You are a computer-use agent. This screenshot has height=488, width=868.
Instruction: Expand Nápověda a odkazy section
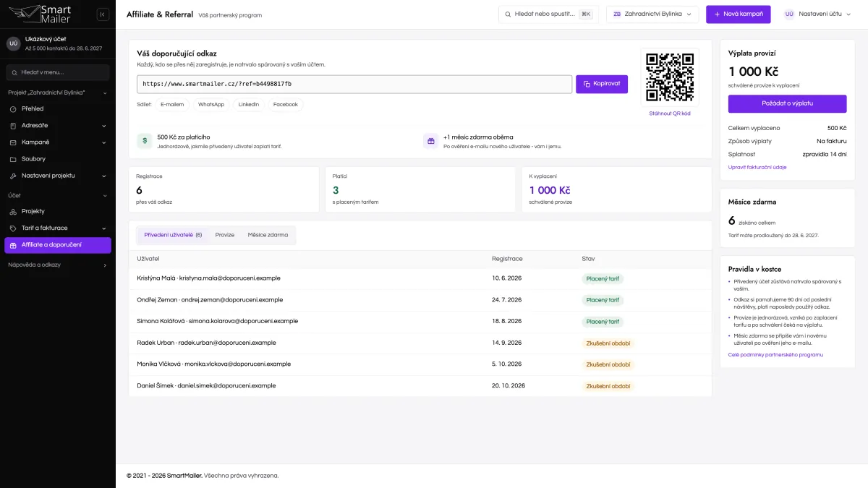coord(58,265)
